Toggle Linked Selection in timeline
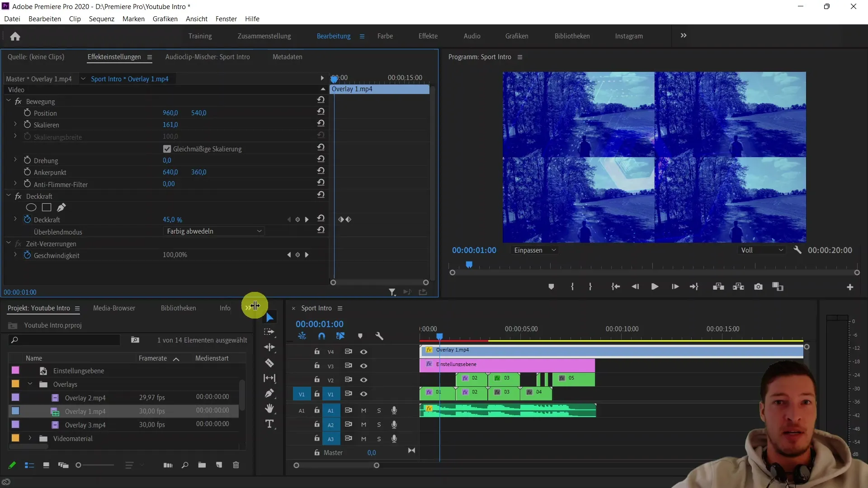The width and height of the screenshot is (868, 488). [x=340, y=336]
